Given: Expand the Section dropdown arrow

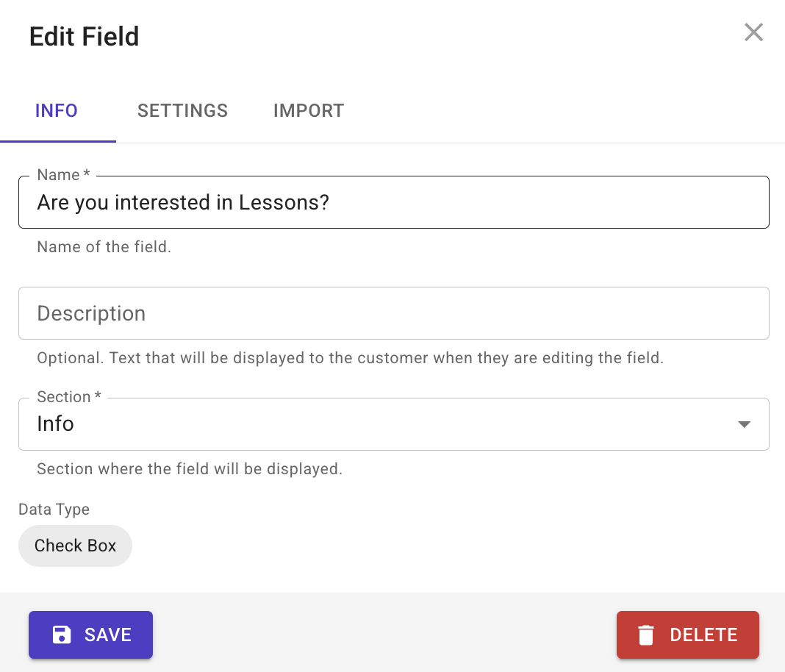Looking at the screenshot, I should (744, 424).
